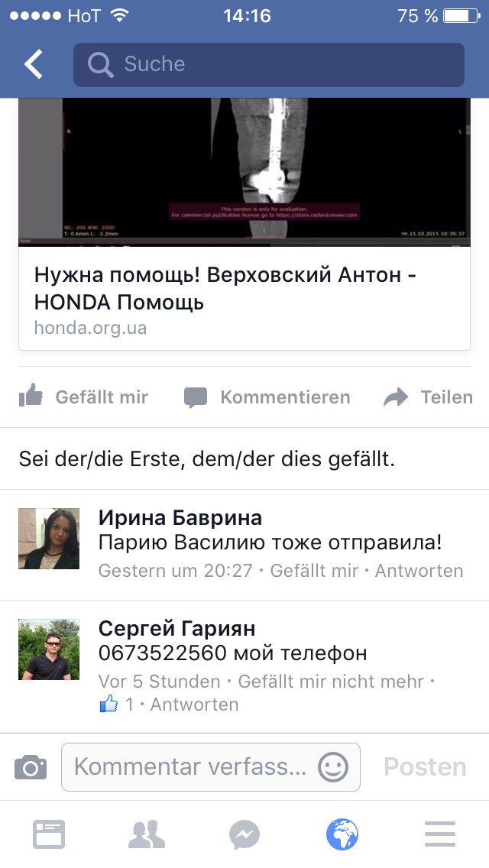Open the News Feed tab icon
The height and width of the screenshot is (868, 489).
(x=49, y=834)
